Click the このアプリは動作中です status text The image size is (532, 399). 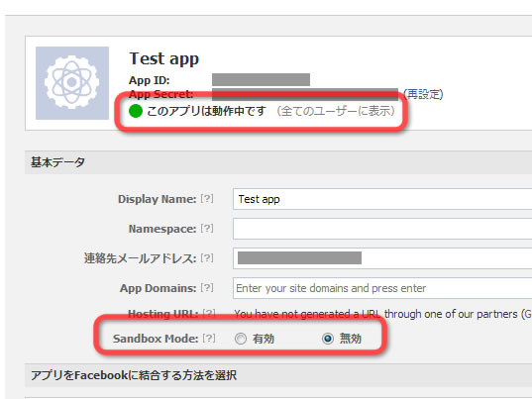click(x=207, y=111)
